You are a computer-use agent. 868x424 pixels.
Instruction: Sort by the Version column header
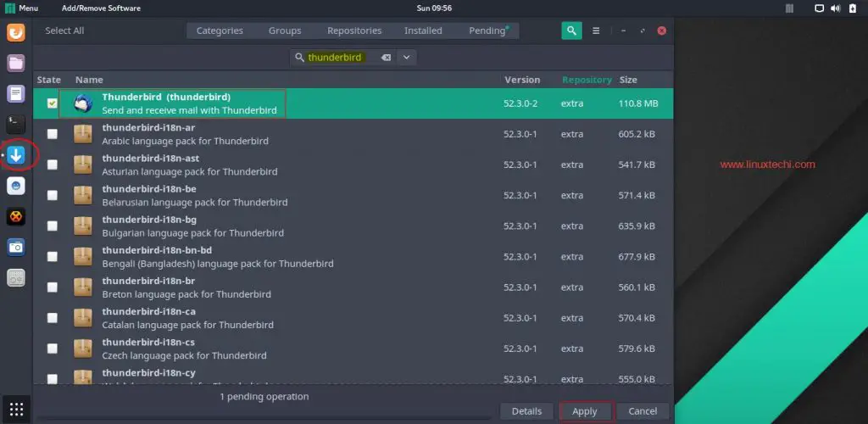point(522,80)
